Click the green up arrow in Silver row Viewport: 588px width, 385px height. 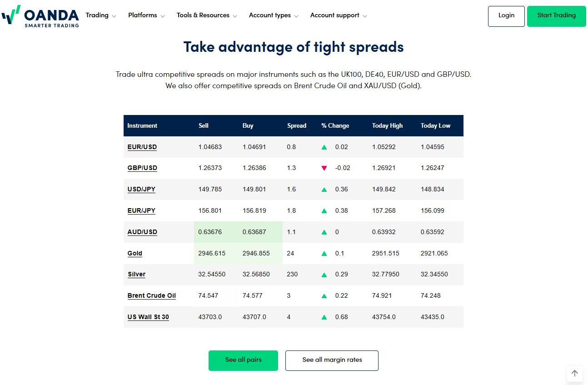point(324,275)
